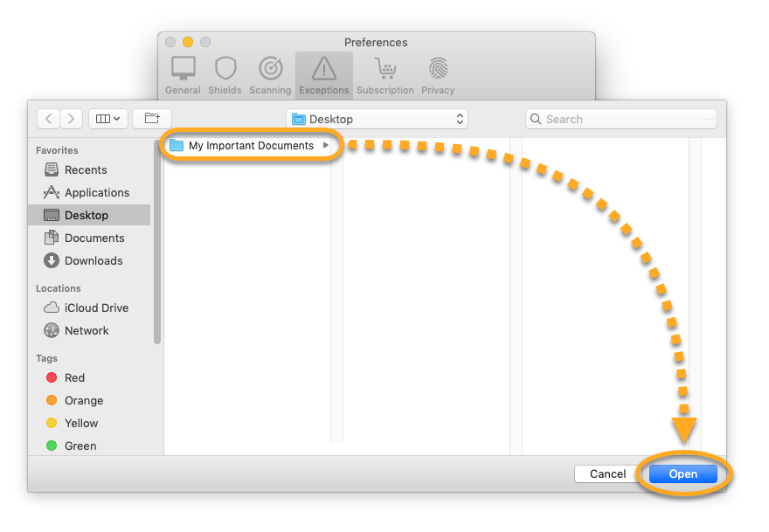Screen dimensions: 769x532
Task: Select Recents in Favorites sidebar
Action: click(x=89, y=170)
